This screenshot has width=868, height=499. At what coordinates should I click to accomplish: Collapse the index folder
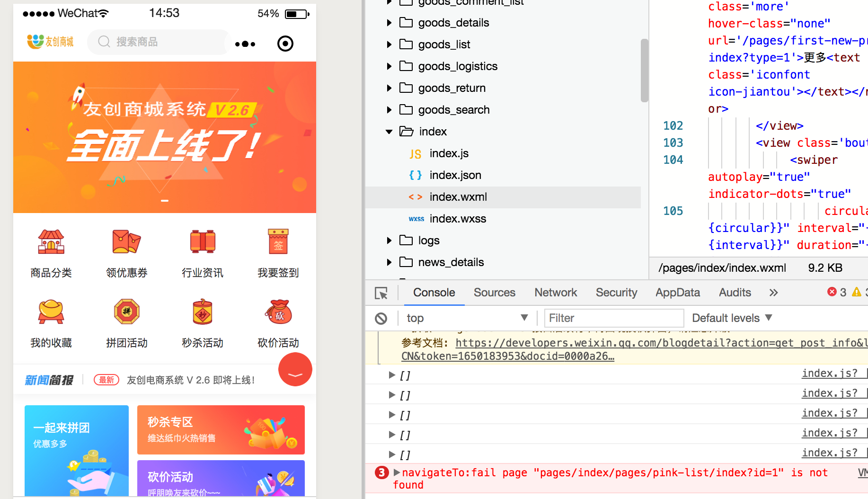389,132
